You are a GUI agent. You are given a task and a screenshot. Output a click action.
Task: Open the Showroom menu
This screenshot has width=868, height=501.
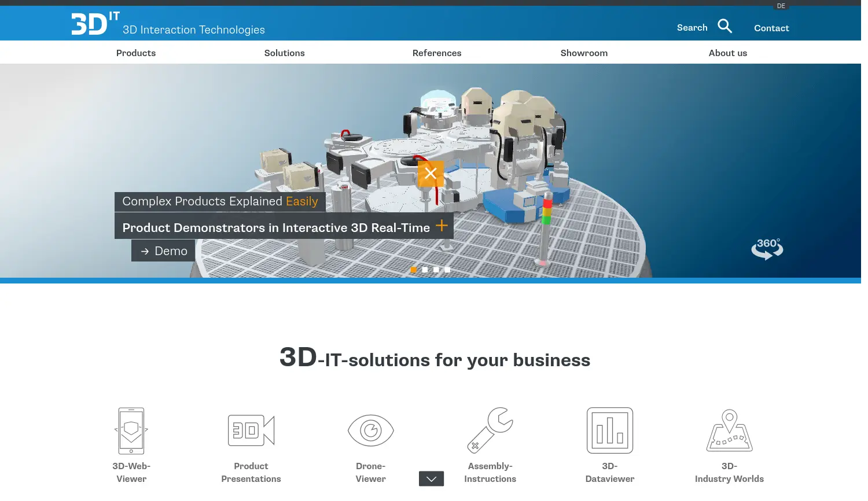(x=584, y=53)
